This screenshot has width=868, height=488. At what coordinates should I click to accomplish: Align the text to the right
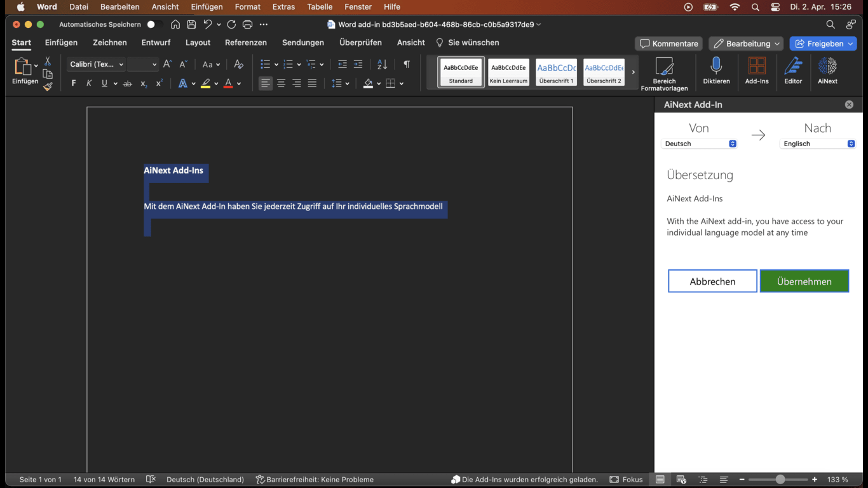click(297, 83)
